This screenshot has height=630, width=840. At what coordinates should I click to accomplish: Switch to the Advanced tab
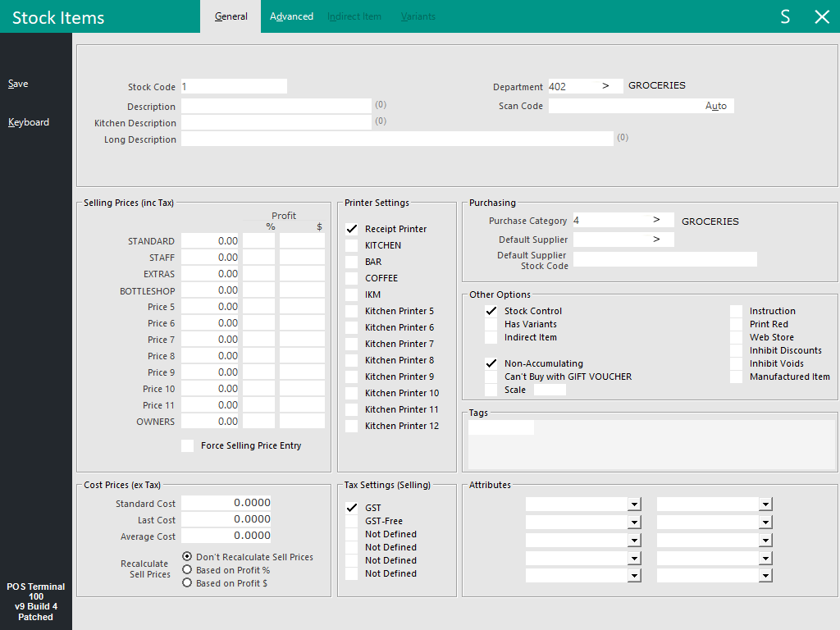(x=291, y=16)
